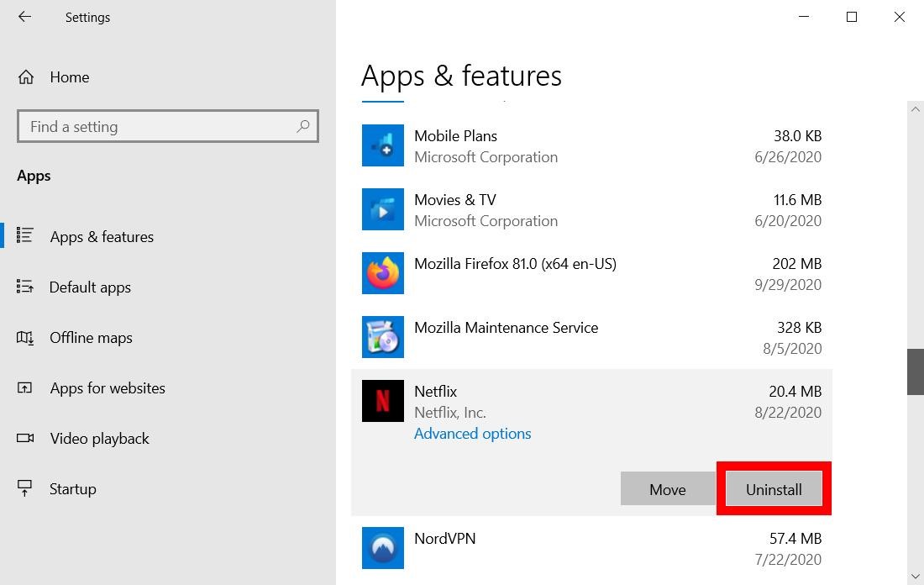
Task: Click the Mozilla Firefox app icon
Action: coord(383,273)
